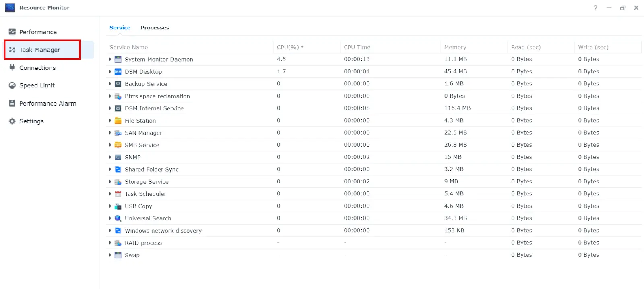Viewport: 644px width, 289px height.
Task: Sort by the CPU(%) column header
Action: (x=307, y=47)
